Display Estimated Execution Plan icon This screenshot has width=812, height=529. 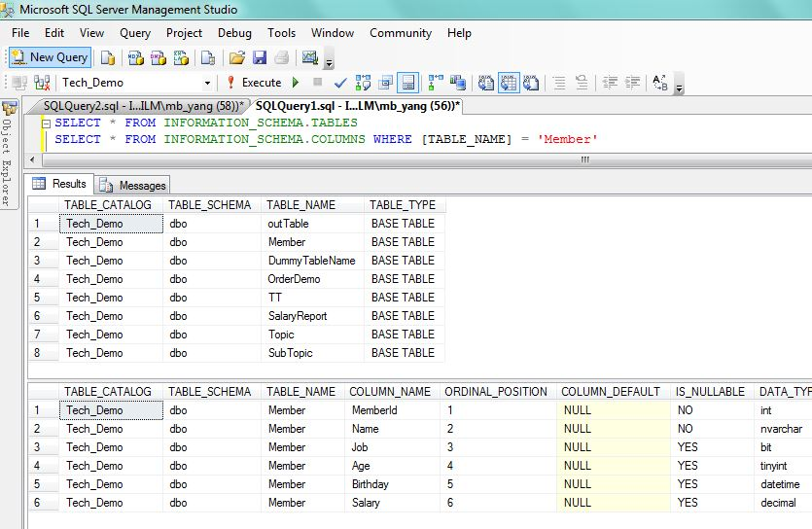[x=363, y=83]
